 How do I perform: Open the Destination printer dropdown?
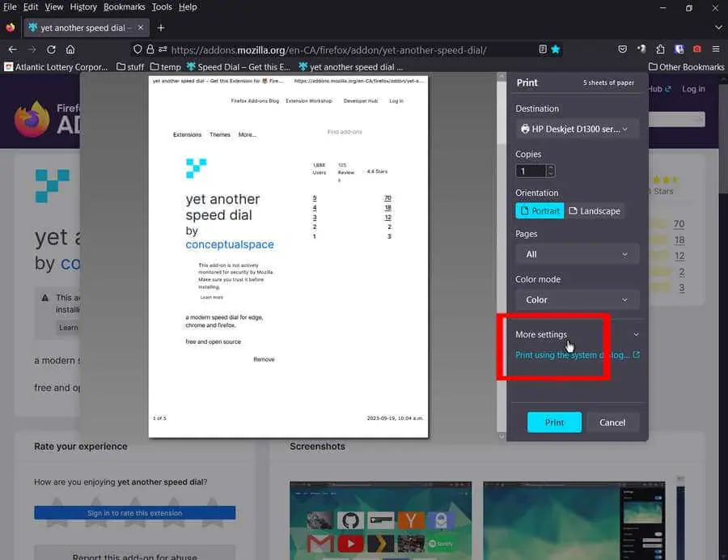click(577, 129)
